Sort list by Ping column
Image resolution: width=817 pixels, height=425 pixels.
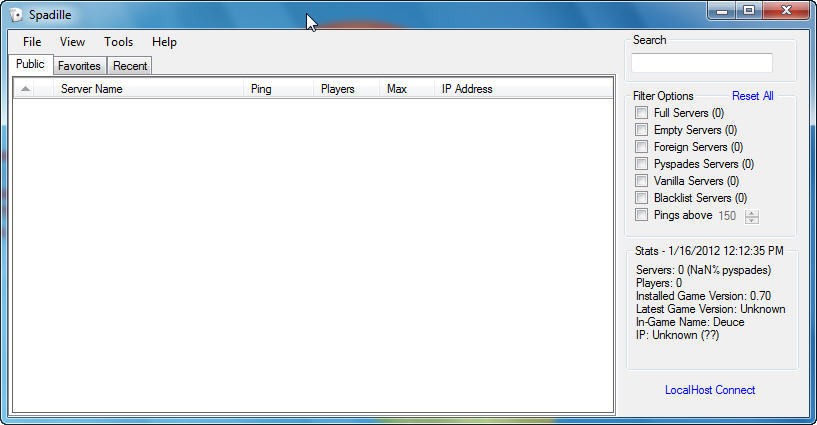pos(278,89)
